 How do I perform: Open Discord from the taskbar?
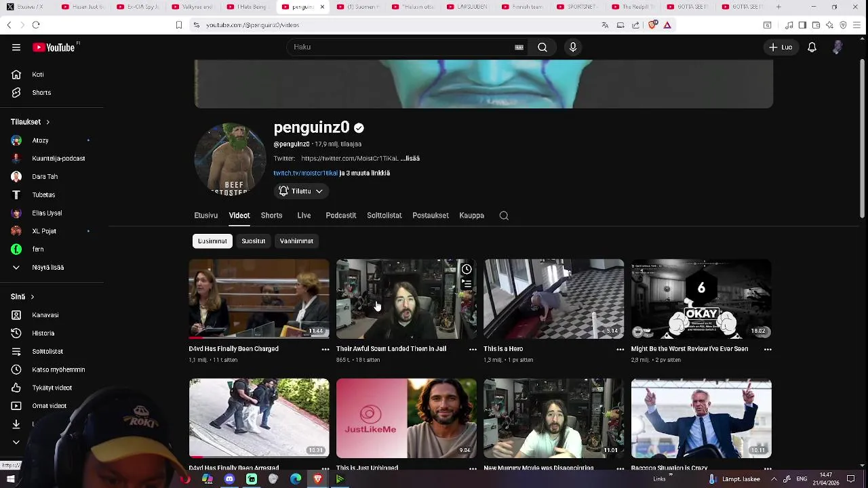[x=229, y=479]
